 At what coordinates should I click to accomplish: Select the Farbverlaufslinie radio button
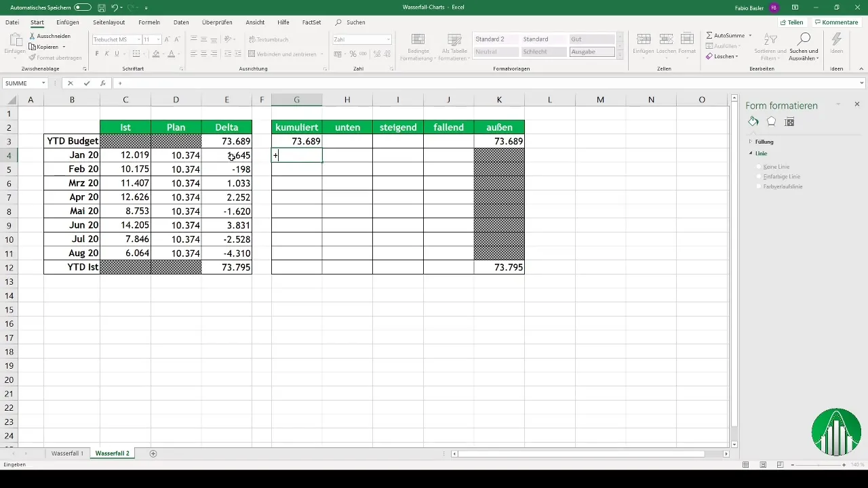[759, 186]
